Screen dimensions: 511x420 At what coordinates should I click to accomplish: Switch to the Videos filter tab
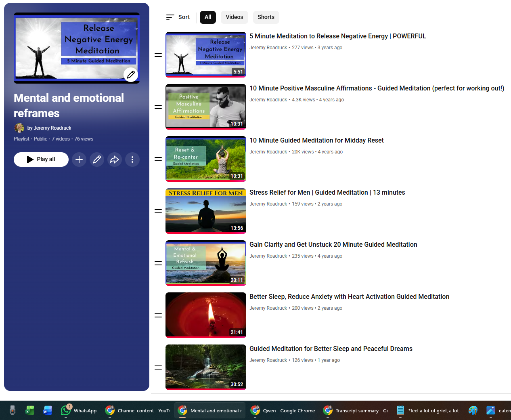point(234,17)
